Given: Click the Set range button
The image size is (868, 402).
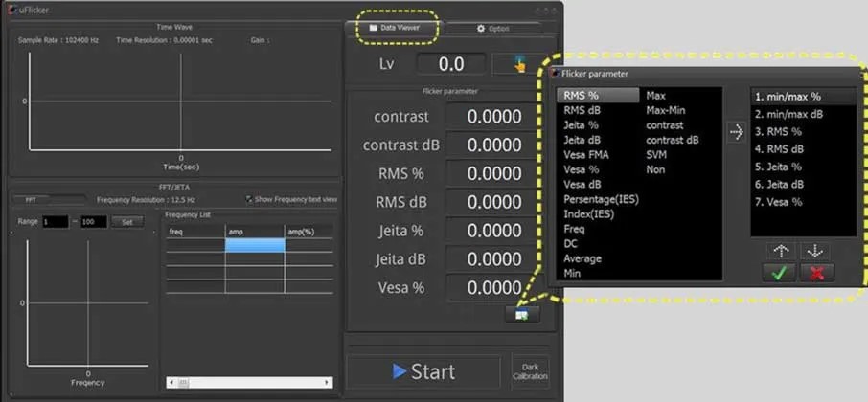Looking at the screenshot, I should point(126,222).
